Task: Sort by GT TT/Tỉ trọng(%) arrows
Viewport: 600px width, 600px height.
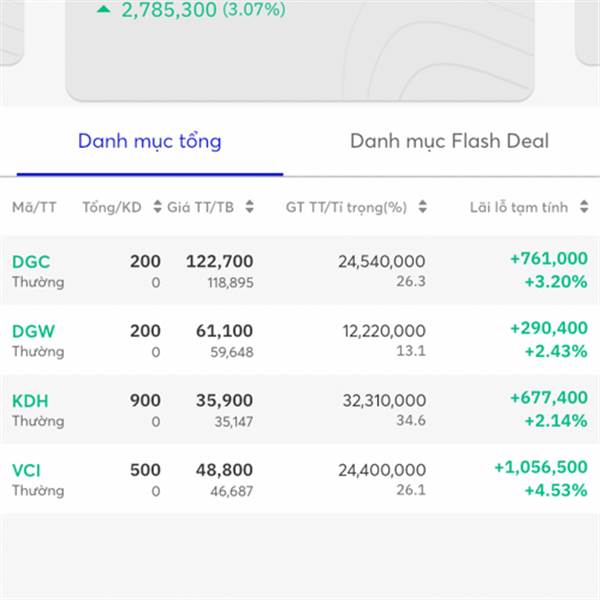Action: click(422, 207)
